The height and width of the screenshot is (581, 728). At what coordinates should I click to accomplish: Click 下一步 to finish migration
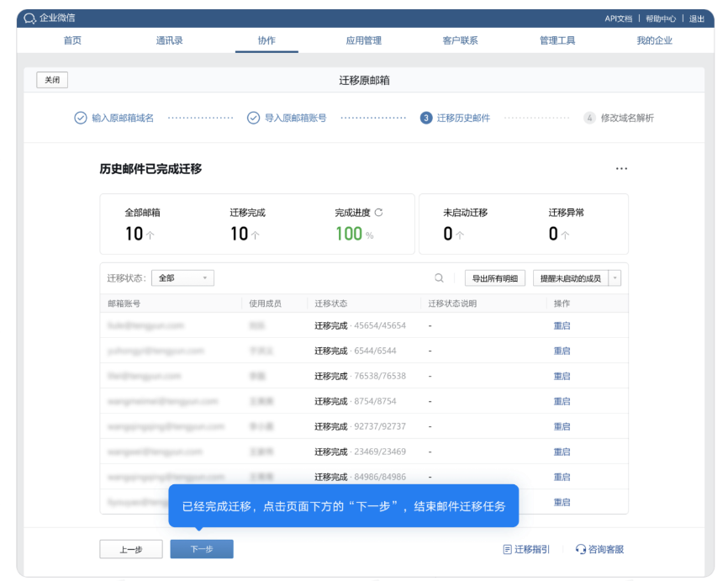[x=201, y=547]
